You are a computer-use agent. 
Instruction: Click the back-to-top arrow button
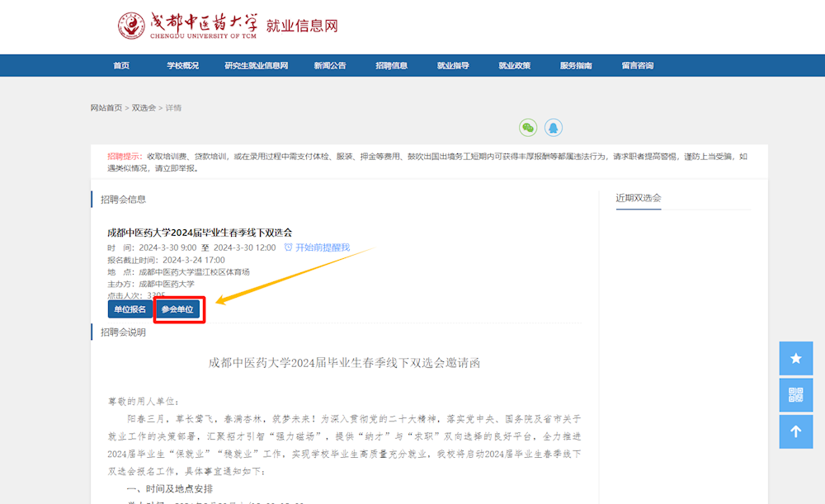click(x=795, y=431)
